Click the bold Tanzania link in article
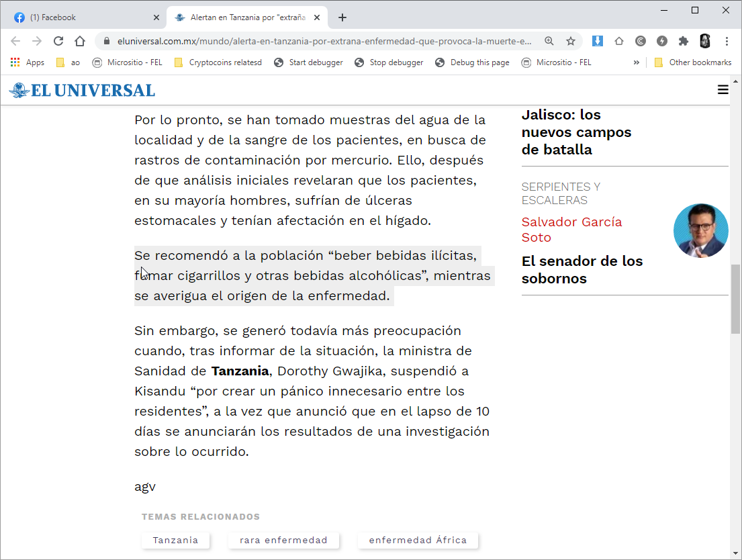The image size is (742, 560). pyautogui.click(x=240, y=371)
